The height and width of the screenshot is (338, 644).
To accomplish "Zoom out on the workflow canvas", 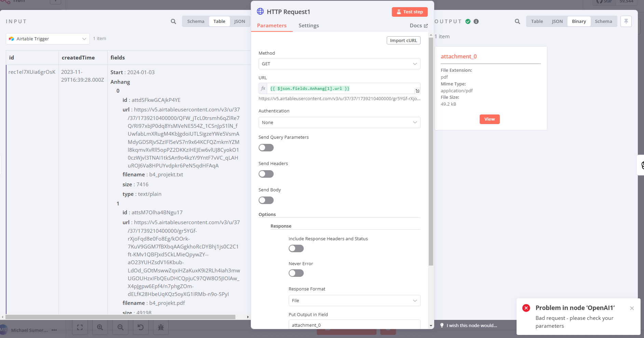I will [x=120, y=327].
